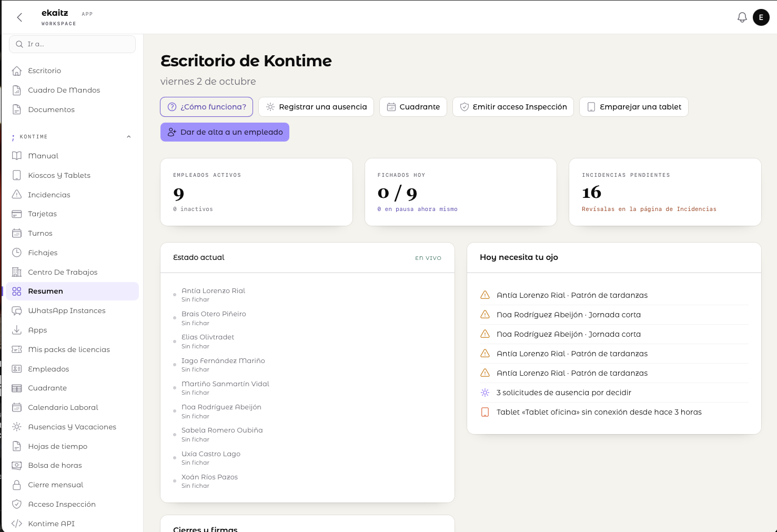Click Registrar una ausencia button
The height and width of the screenshot is (532, 777).
tap(316, 107)
